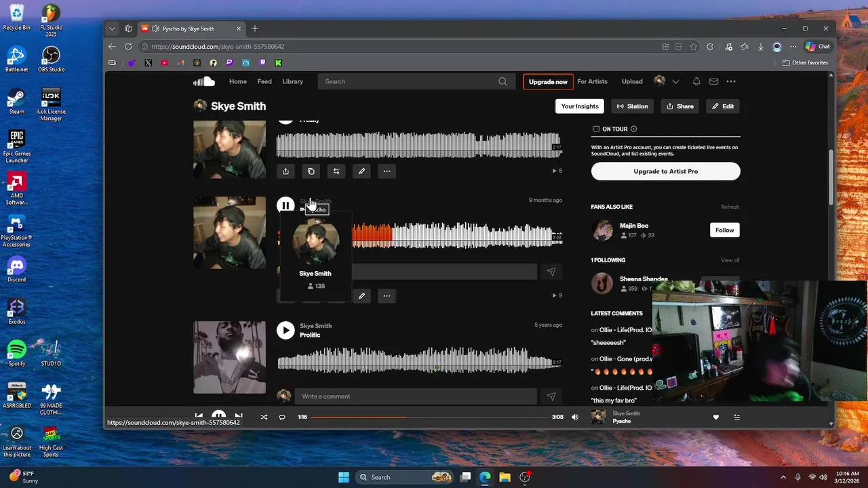Open the Prolific track artwork

click(x=229, y=357)
